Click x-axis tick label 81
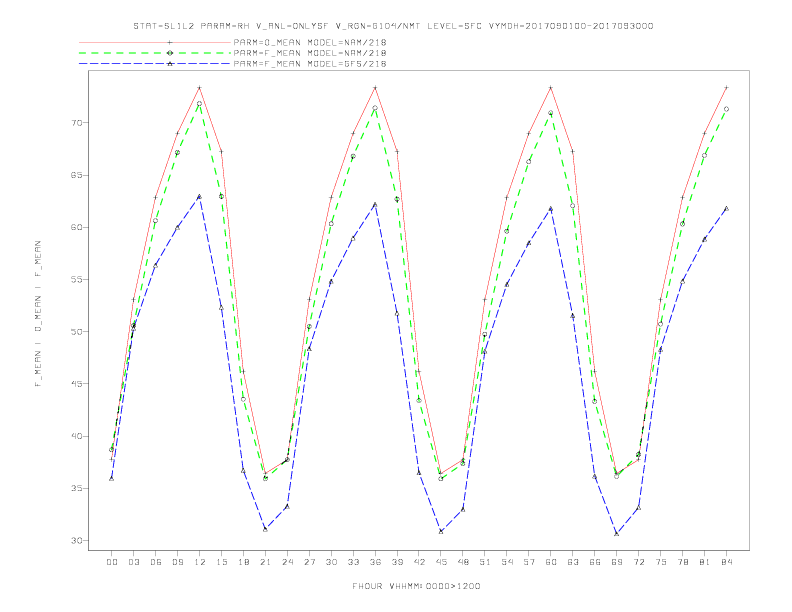 [x=705, y=562]
